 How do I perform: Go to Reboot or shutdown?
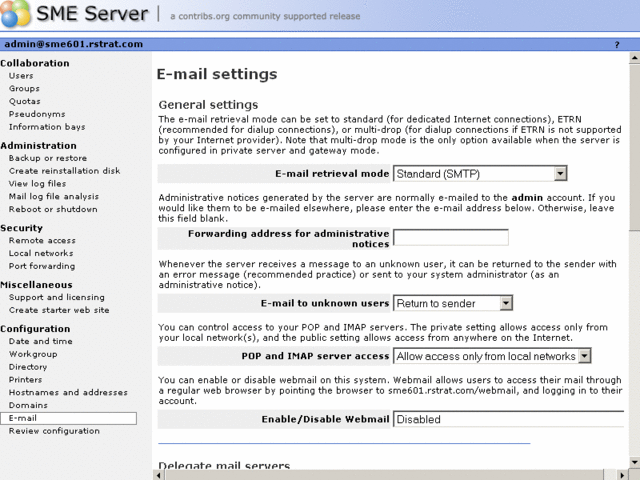click(53, 209)
